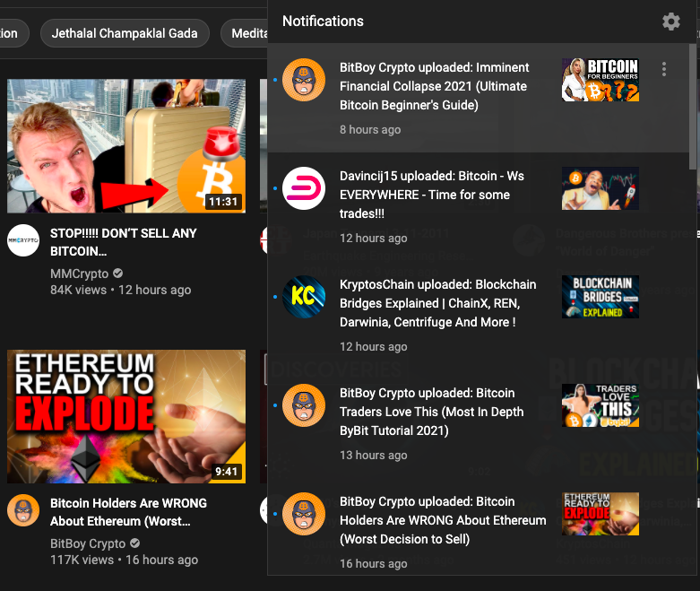Open Traders Love This notification thumbnail

click(600, 405)
